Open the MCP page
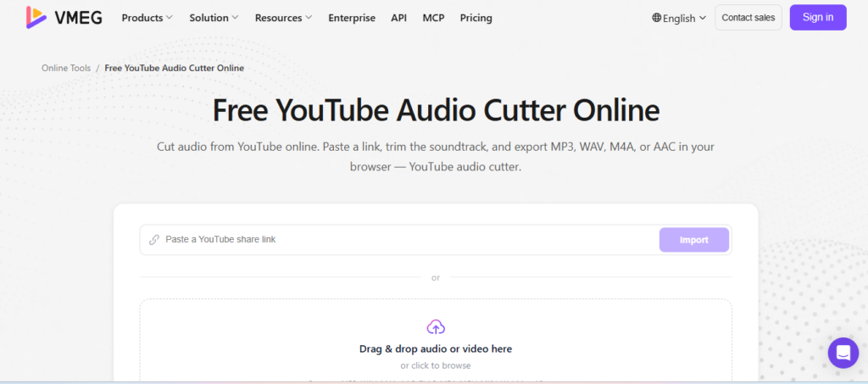The width and height of the screenshot is (868, 384). 433,18
